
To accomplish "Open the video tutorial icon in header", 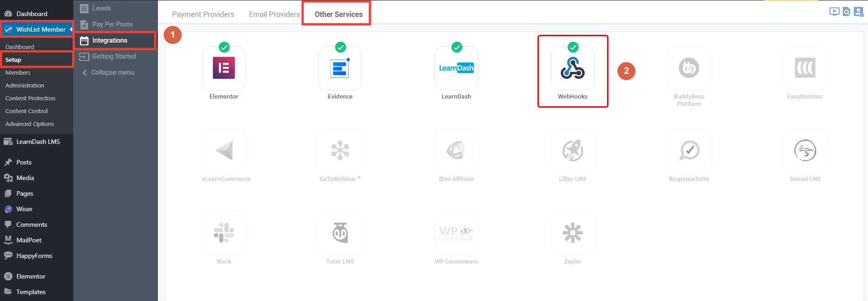I will 835,12.
